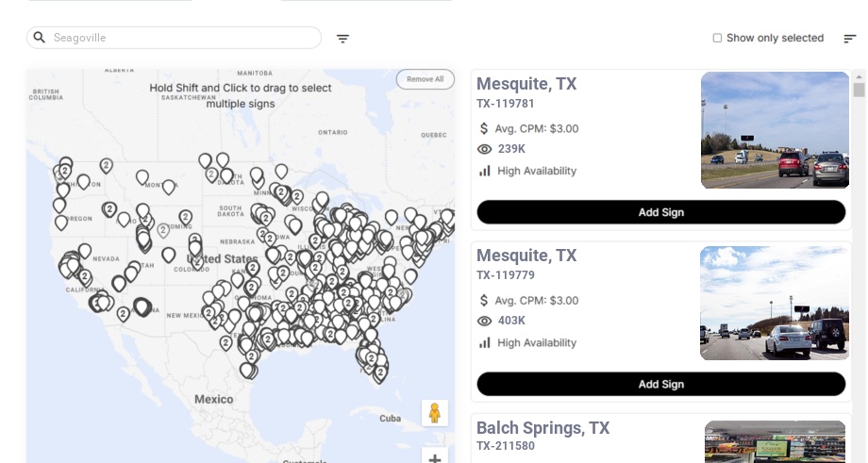Open the sort options icon

pos(849,39)
